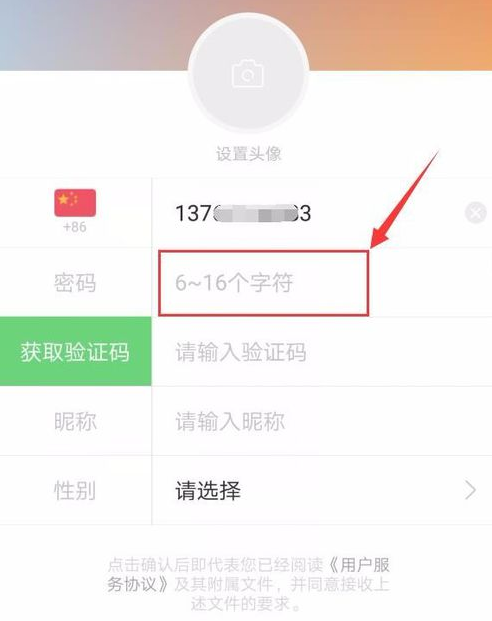The image size is (492, 621).
Task: Click the 获取验证码 button
Action: pos(75,351)
